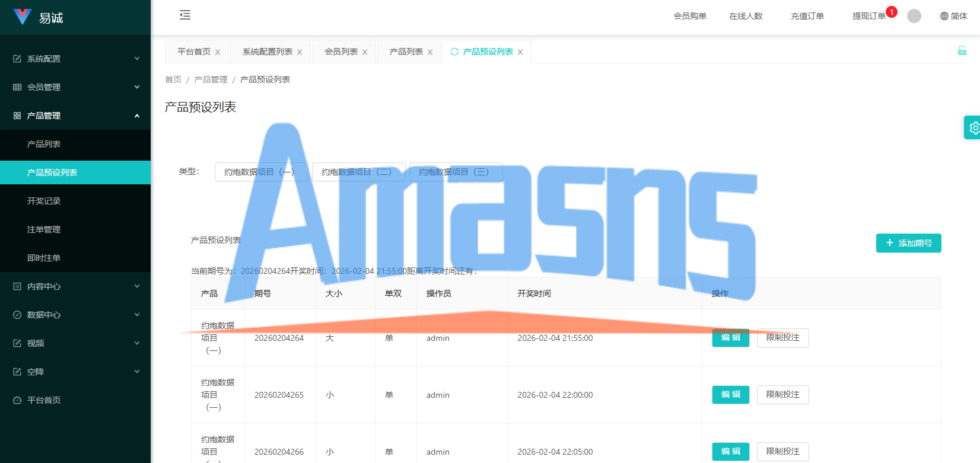
Task: Click the 添加期号 button
Action: coord(909,243)
